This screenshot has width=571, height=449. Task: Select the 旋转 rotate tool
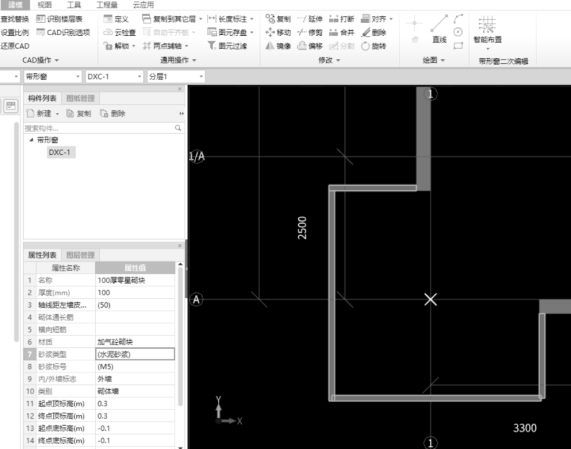pyautogui.click(x=373, y=46)
